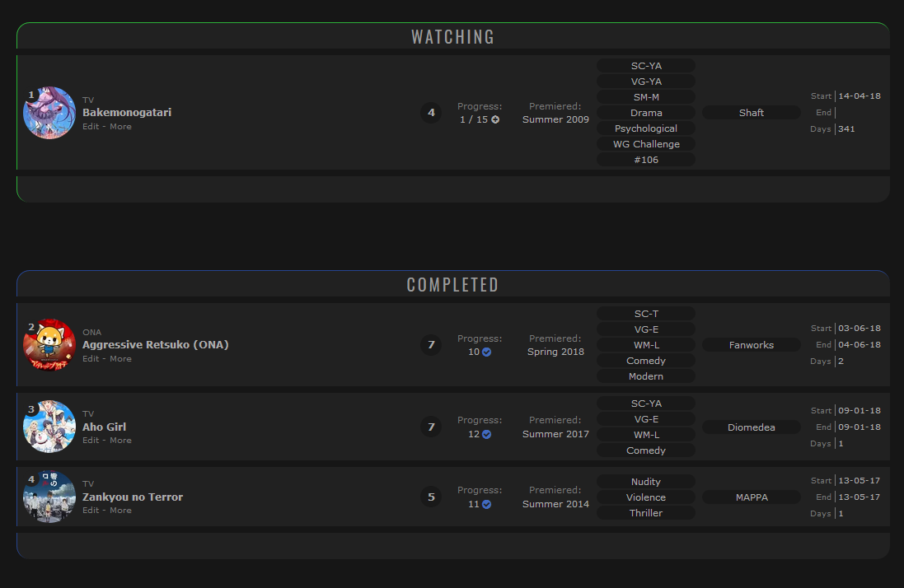904x588 pixels.
Task: Click the Watching section header
Action: (x=453, y=37)
